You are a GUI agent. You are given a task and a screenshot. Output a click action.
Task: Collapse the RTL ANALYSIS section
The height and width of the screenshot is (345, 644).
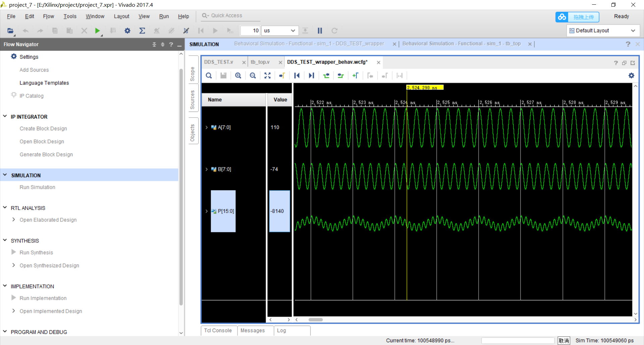(5, 207)
